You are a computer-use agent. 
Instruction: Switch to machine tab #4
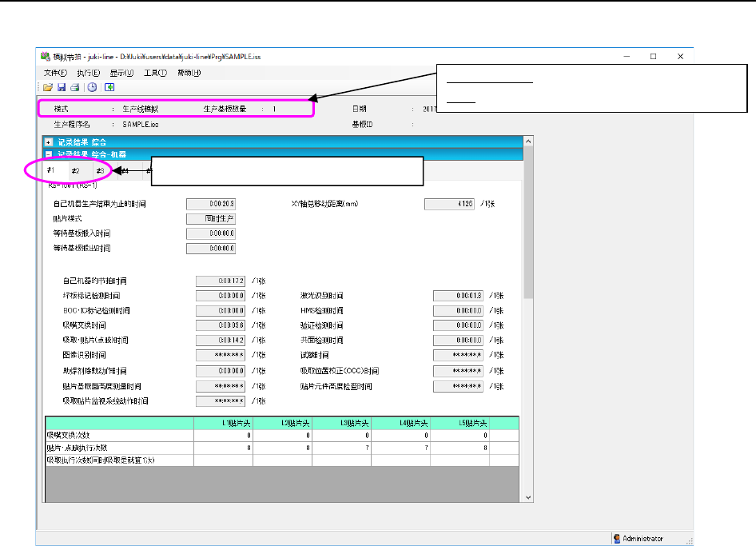(125, 171)
